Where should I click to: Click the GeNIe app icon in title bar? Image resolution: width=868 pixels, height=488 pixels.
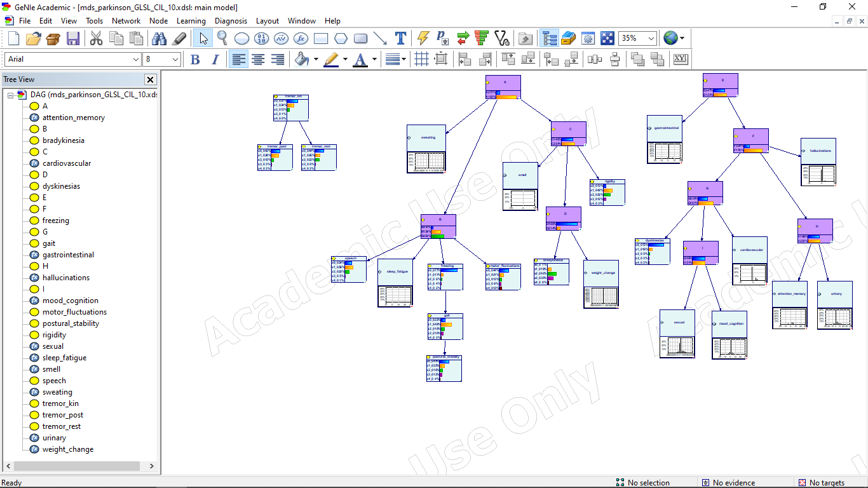coord(7,7)
